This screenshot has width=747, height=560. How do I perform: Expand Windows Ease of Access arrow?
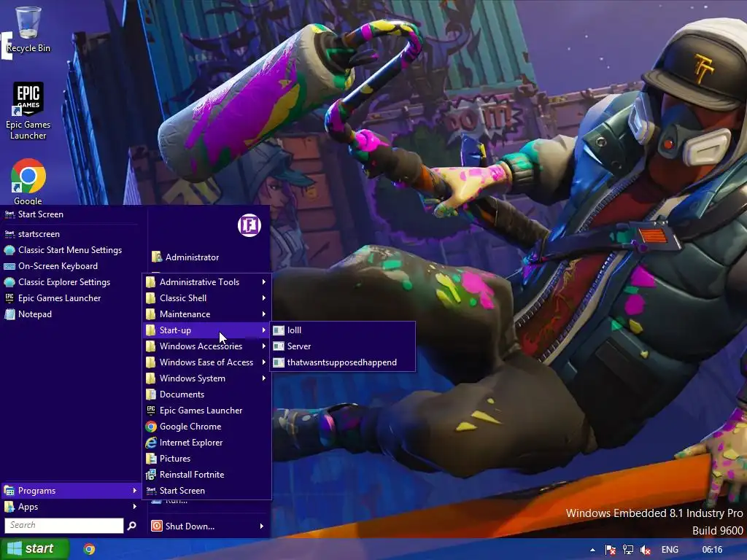(263, 362)
